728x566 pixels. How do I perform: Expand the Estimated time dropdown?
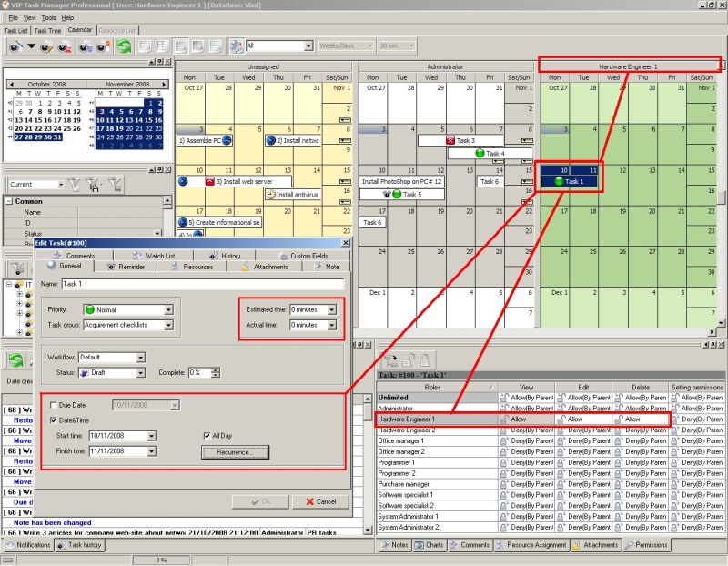click(x=332, y=309)
